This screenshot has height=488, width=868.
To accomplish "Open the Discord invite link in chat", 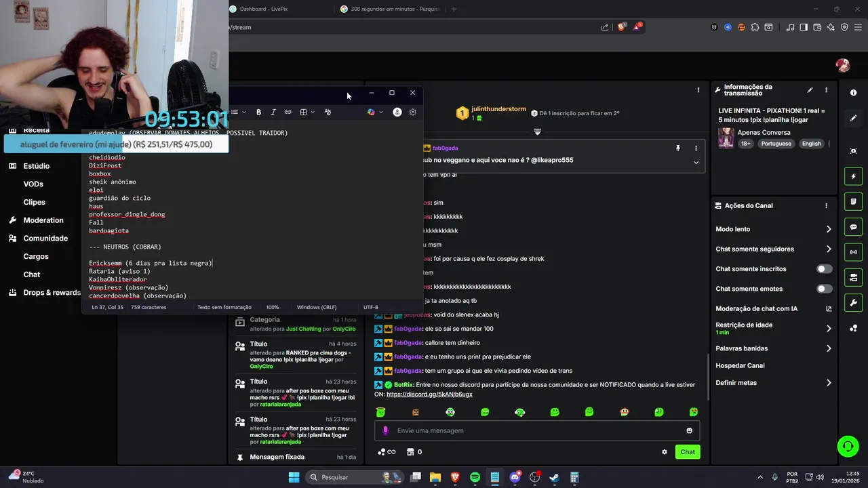I will coord(429,394).
